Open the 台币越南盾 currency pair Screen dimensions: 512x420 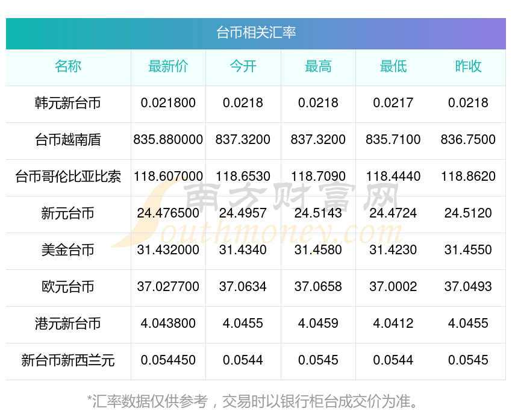coord(68,140)
